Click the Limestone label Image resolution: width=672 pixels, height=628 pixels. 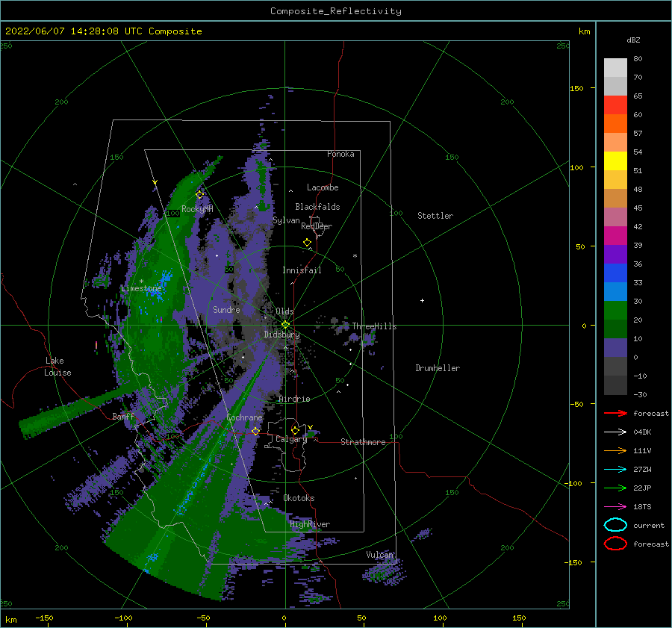[x=141, y=288]
